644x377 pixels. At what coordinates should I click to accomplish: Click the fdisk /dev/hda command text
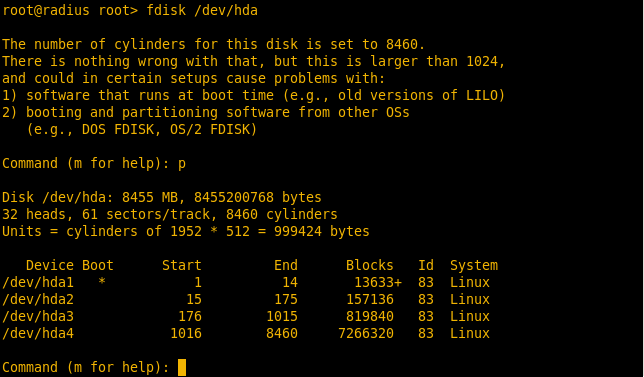click(x=202, y=10)
